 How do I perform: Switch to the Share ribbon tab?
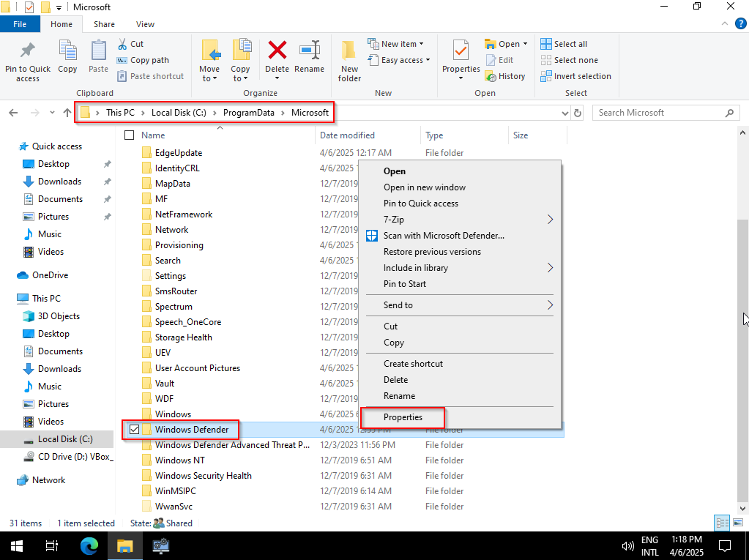104,24
